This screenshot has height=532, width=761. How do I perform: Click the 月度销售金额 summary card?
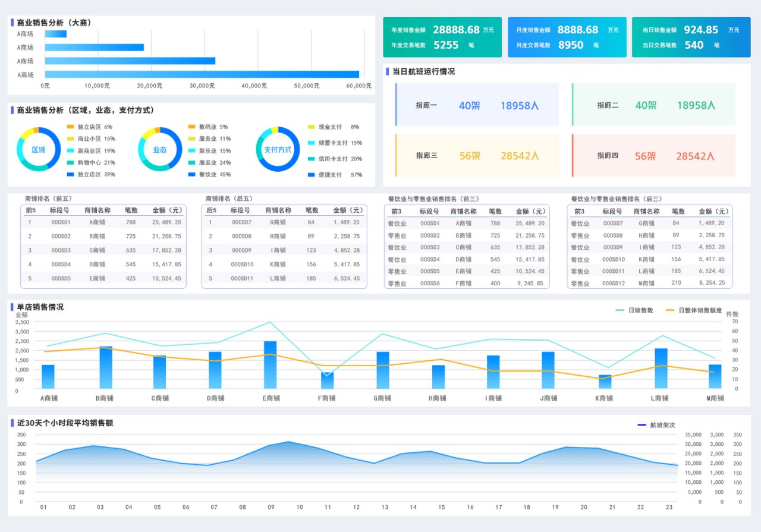pyautogui.click(x=567, y=37)
